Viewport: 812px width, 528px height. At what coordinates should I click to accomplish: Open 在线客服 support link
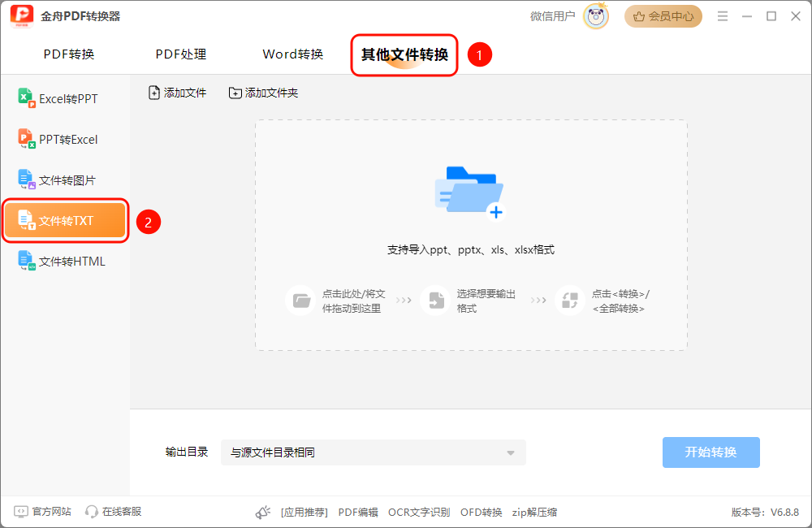[113, 512]
